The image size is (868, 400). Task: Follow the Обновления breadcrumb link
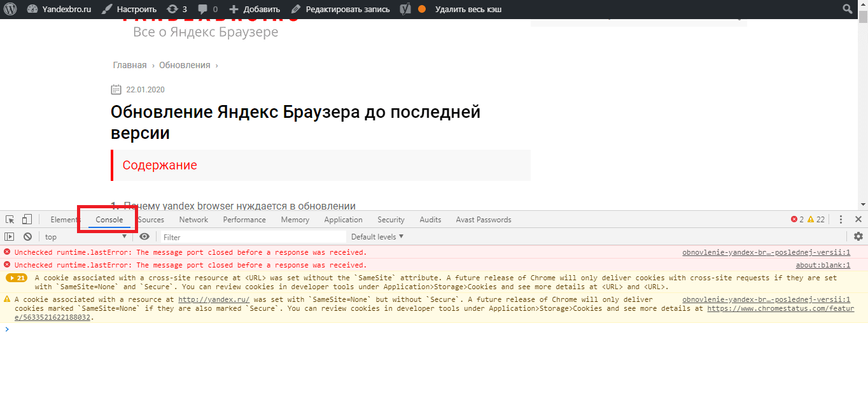(185, 65)
